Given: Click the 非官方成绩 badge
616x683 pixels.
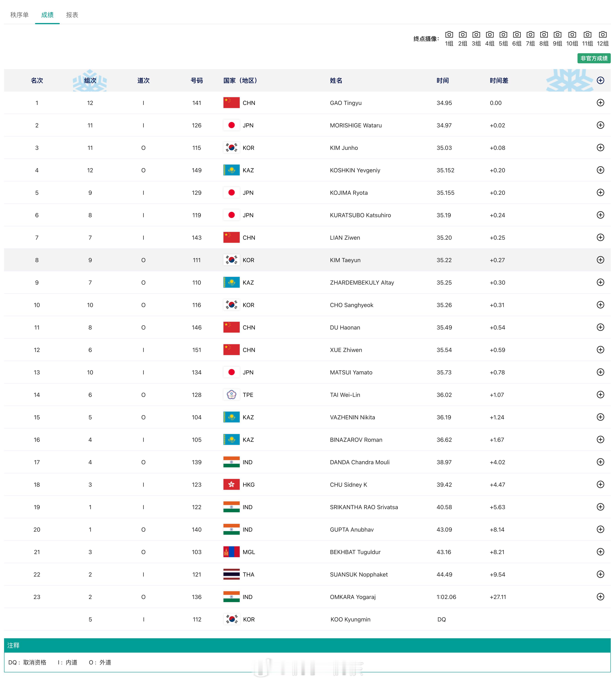Looking at the screenshot, I should pyautogui.click(x=594, y=58).
